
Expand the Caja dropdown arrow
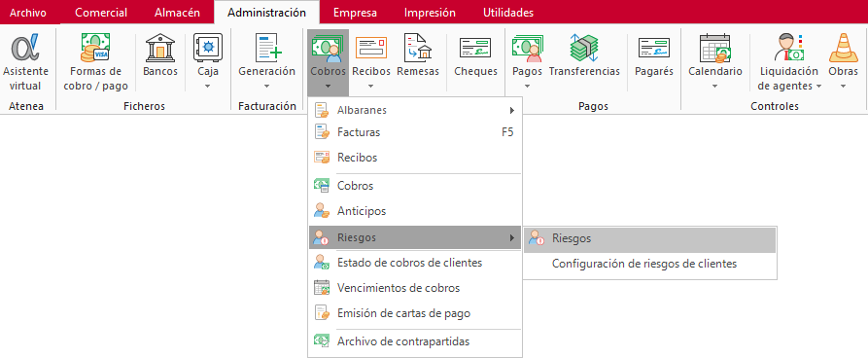click(208, 86)
